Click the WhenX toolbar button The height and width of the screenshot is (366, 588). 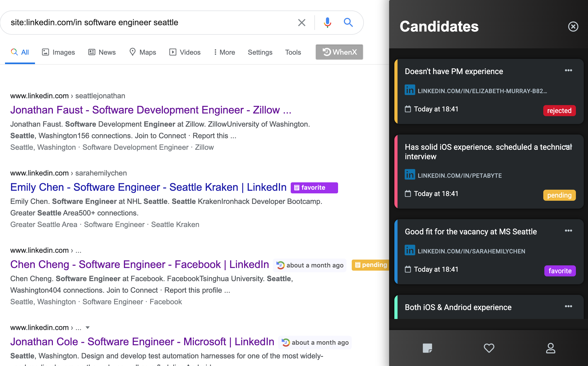339,52
